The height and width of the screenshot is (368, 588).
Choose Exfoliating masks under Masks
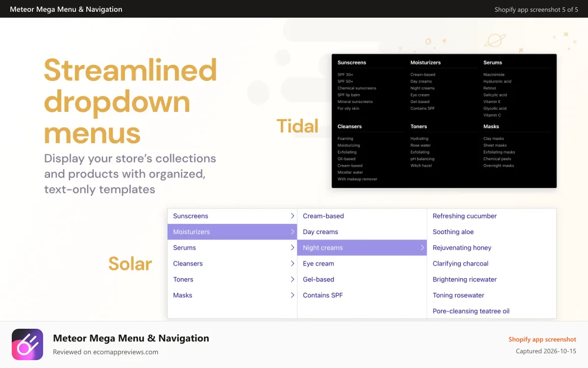(499, 152)
